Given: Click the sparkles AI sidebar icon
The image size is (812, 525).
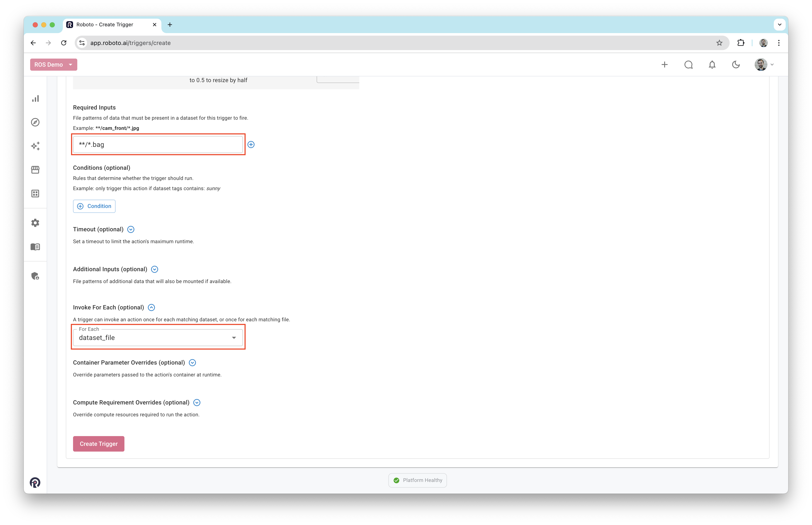Looking at the screenshot, I should (35, 146).
